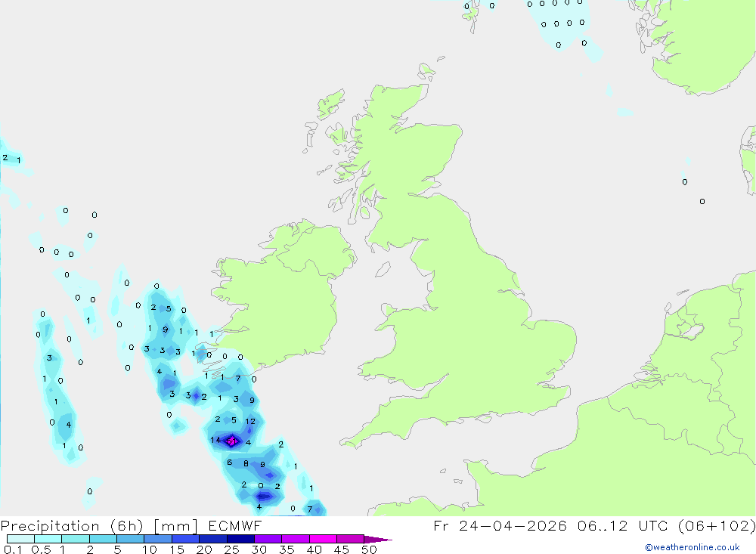This screenshot has height=554, width=756.
Task: Click the '0.1' legend scale label
Action: pyautogui.click(x=12, y=549)
